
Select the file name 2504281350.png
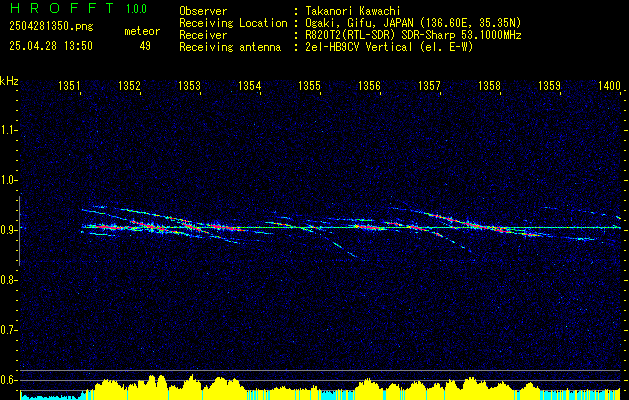pos(51,26)
